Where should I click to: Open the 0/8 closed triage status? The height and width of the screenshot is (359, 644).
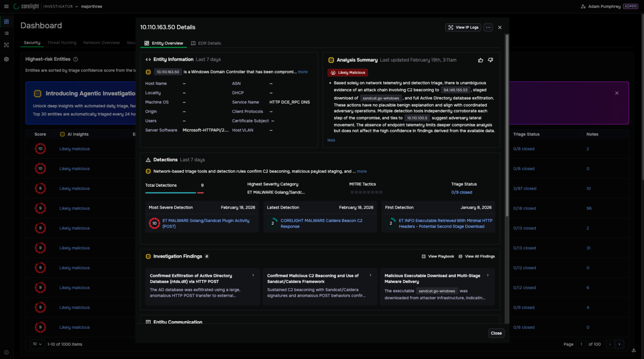coord(524,149)
